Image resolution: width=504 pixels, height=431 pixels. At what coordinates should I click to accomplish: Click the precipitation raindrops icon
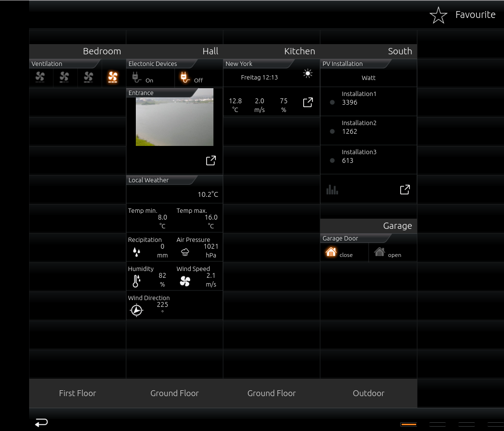(137, 253)
